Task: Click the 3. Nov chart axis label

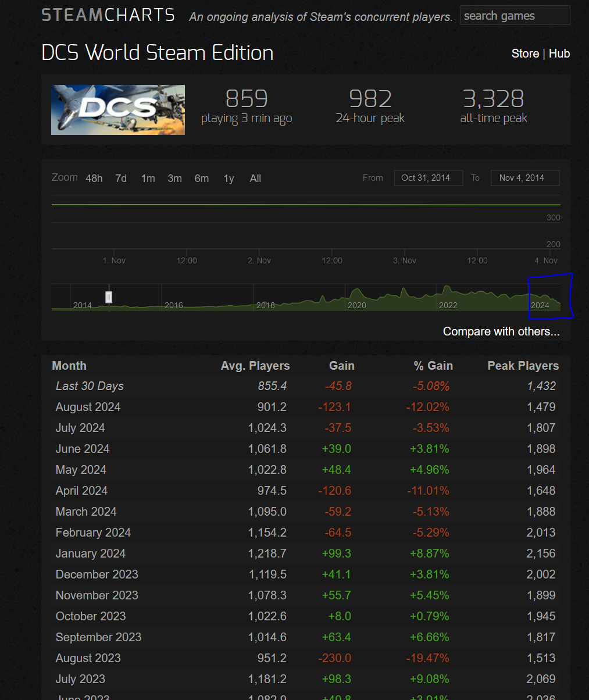Action: 405,260
